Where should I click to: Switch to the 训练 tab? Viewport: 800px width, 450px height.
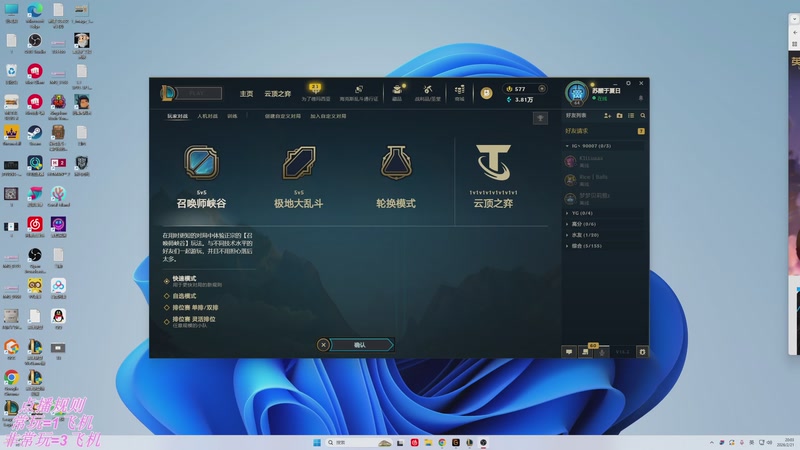(x=232, y=116)
